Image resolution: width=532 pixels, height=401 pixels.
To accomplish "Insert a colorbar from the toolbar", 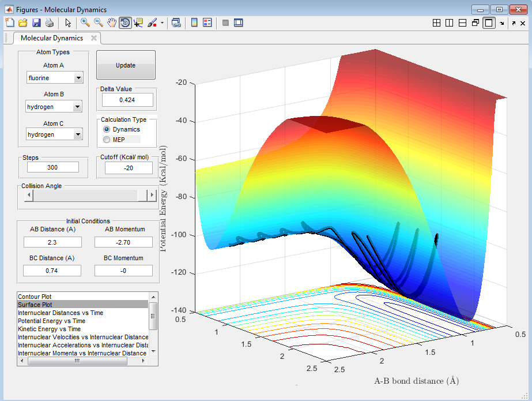I will (194, 23).
